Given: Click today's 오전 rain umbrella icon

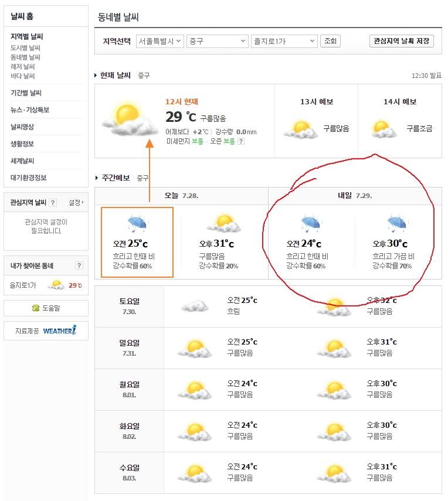Looking at the screenshot, I should tap(137, 224).
